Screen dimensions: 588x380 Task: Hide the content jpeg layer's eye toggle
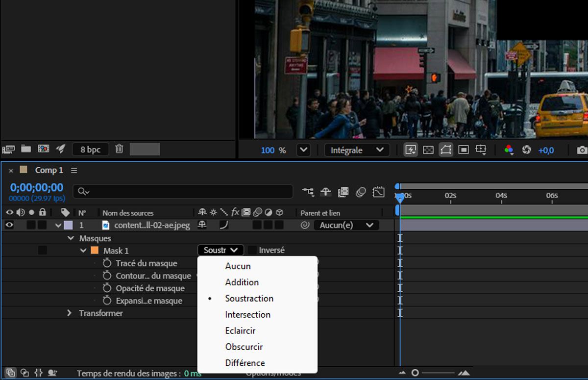[9, 225]
